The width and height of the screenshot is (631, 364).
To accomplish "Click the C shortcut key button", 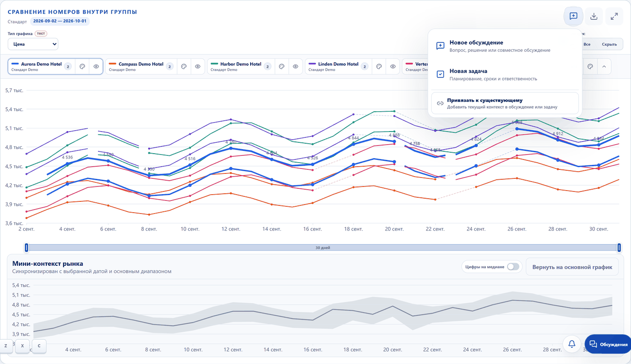I will point(39,346).
